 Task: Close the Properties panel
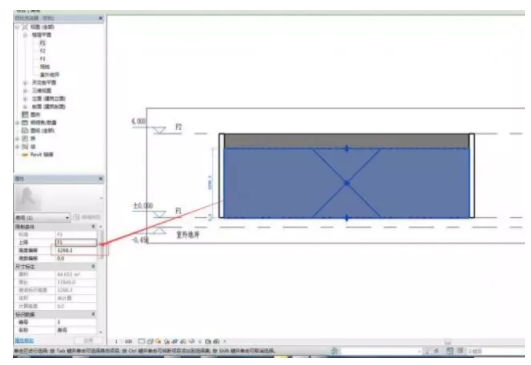101,178
